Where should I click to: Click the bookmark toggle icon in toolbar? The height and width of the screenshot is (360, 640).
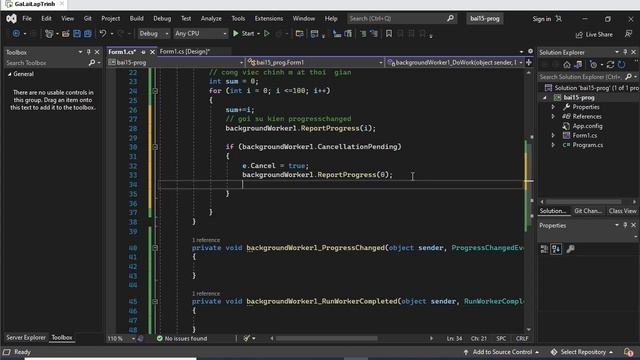tap(389, 33)
